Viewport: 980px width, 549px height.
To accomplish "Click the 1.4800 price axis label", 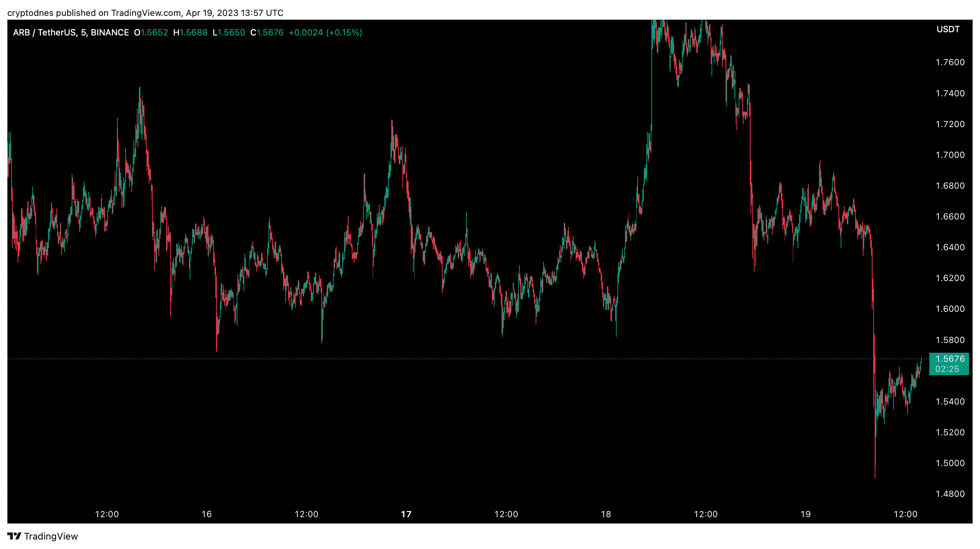I will click(x=950, y=494).
